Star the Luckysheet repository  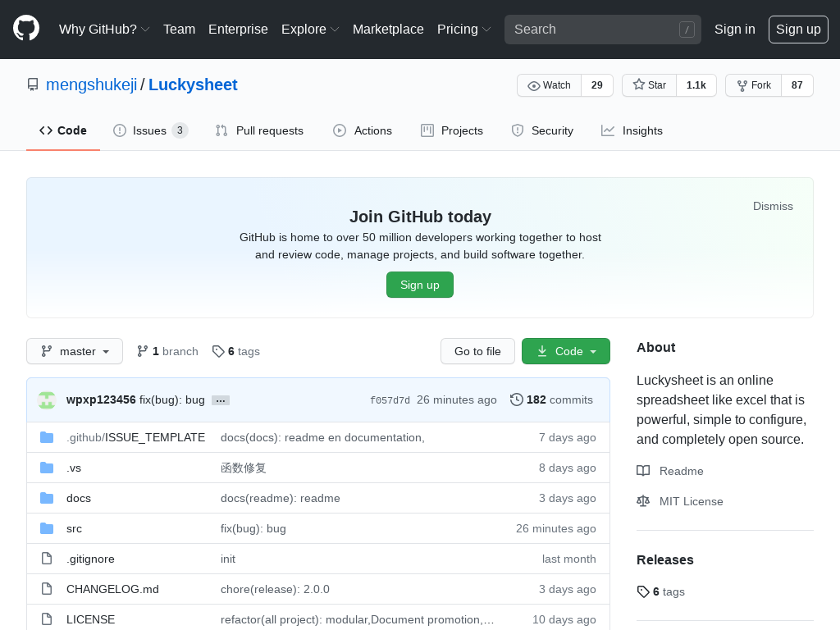[x=650, y=85]
